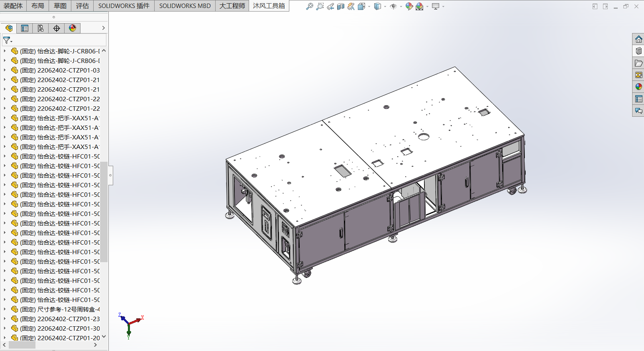This screenshot has width=644, height=351.
Task: Open the View Settings dropdown arrow
Action: [x=443, y=6]
